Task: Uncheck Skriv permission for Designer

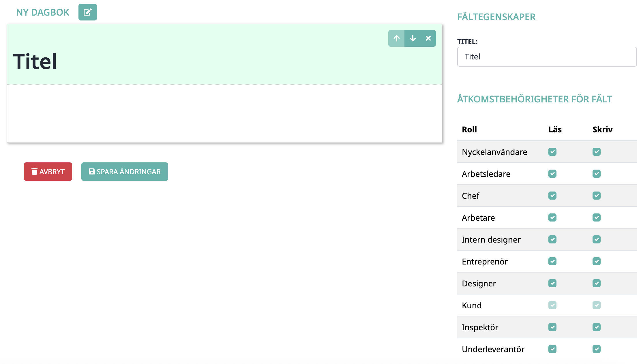Action: click(x=596, y=283)
